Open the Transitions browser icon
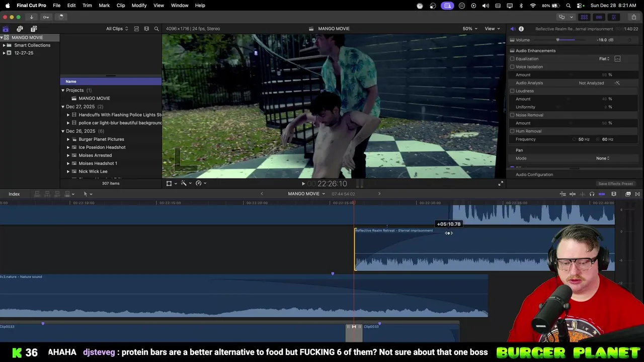 pyautogui.click(x=637, y=194)
